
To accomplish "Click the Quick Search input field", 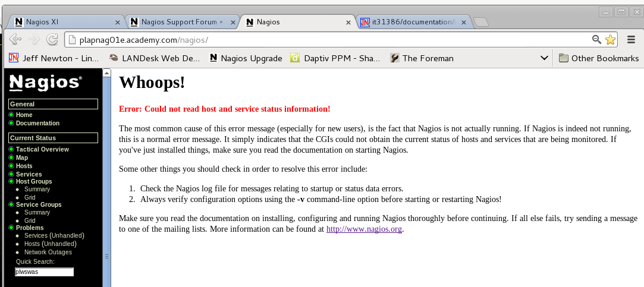I will click(44, 272).
